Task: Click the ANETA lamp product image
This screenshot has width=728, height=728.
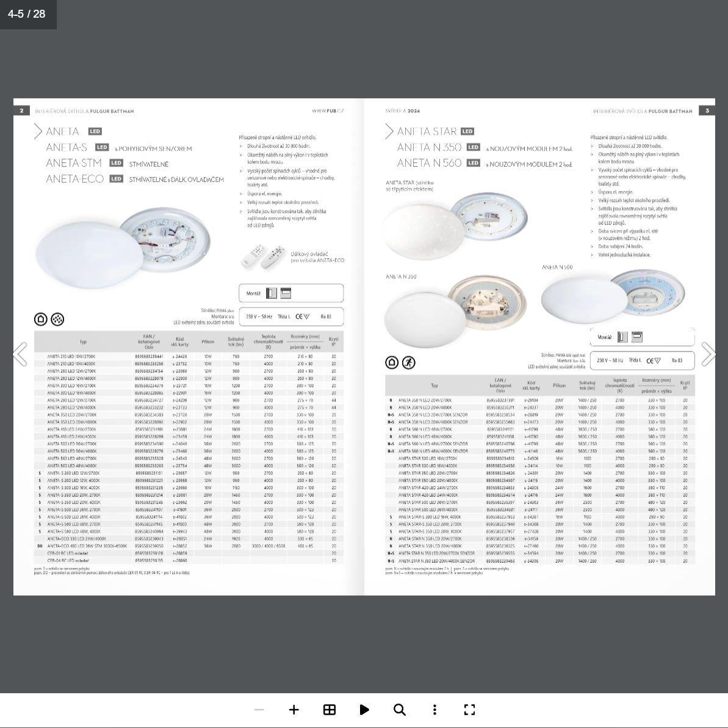Action: click(123, 248)
